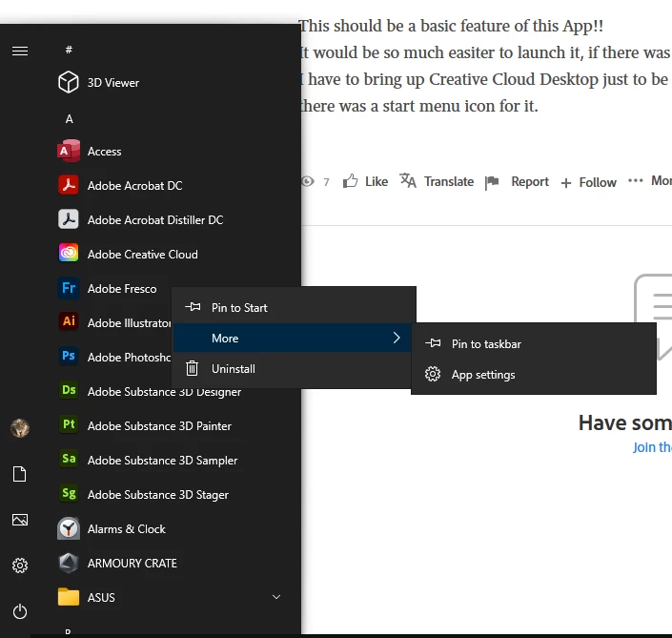Open Settings gear in Start sidebar
Viewport: 672px width, 638px height.
tap(20, 566)
